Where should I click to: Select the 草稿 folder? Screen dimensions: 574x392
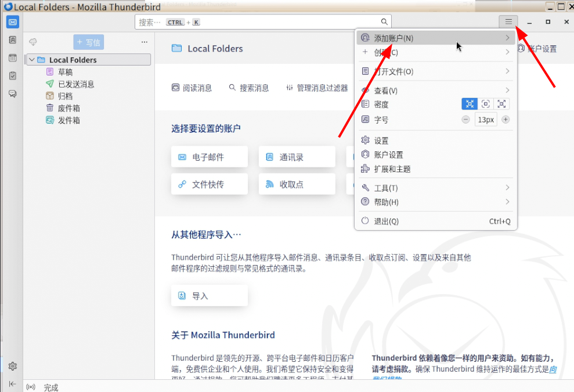(65, 72)
